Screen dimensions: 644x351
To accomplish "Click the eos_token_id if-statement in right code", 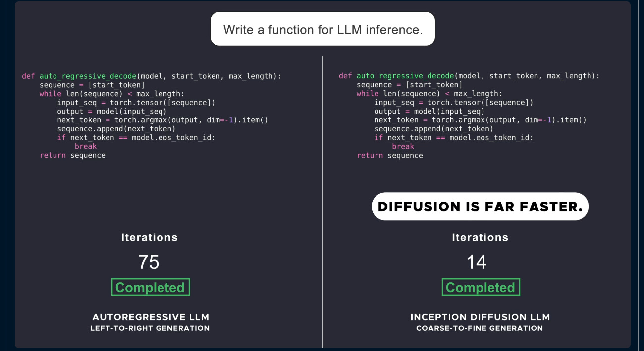I will pos(454,138).
